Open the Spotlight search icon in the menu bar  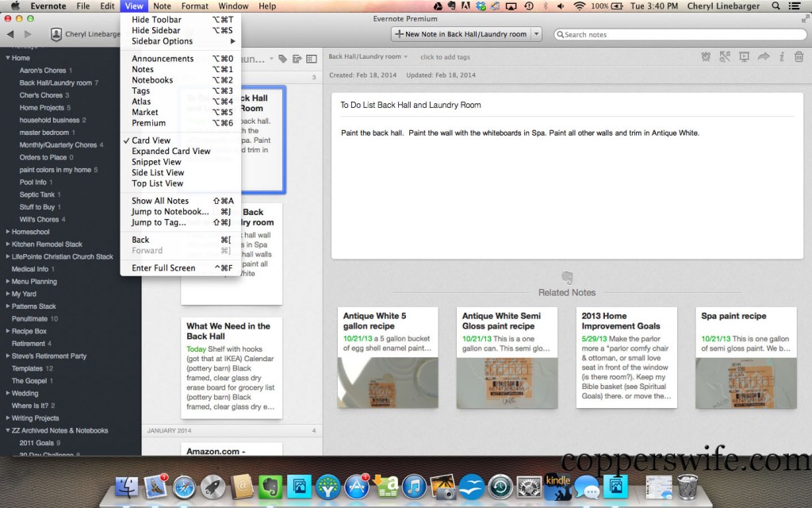point(776,6)
